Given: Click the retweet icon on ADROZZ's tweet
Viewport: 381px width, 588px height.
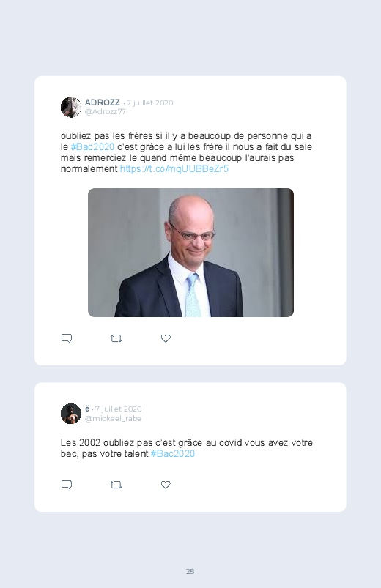Looking at the screenshot, I should pyautogui.click(x=116, y=338).
